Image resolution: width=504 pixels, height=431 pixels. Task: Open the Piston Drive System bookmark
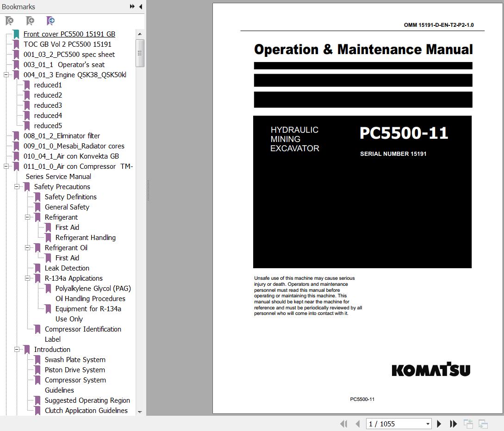[75, 370]
